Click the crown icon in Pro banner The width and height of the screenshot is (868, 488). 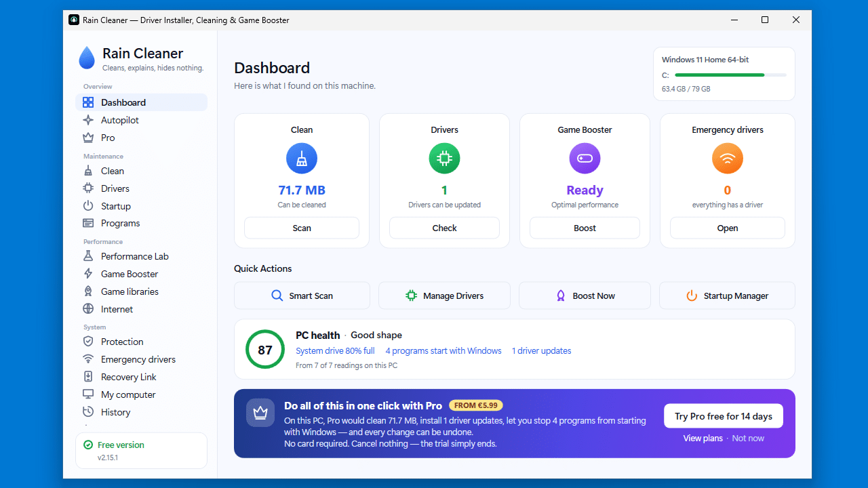tap(260, 412)
